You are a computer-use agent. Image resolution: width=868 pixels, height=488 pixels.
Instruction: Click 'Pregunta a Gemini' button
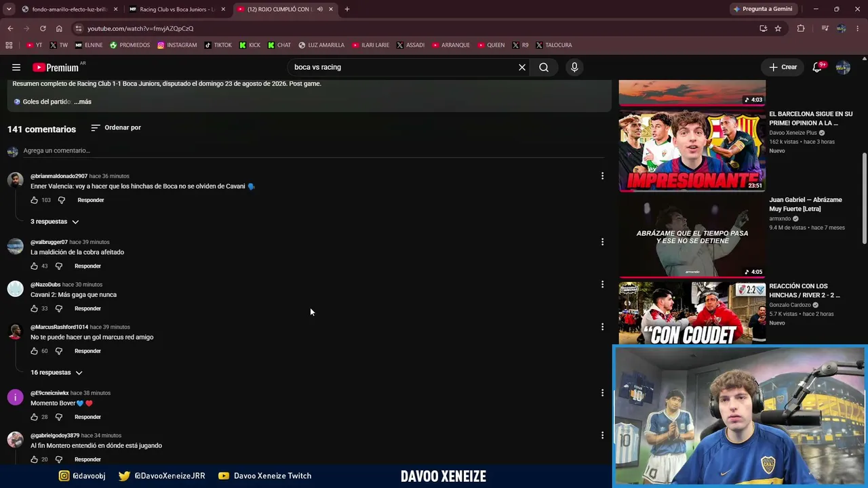tap(763, 9)
